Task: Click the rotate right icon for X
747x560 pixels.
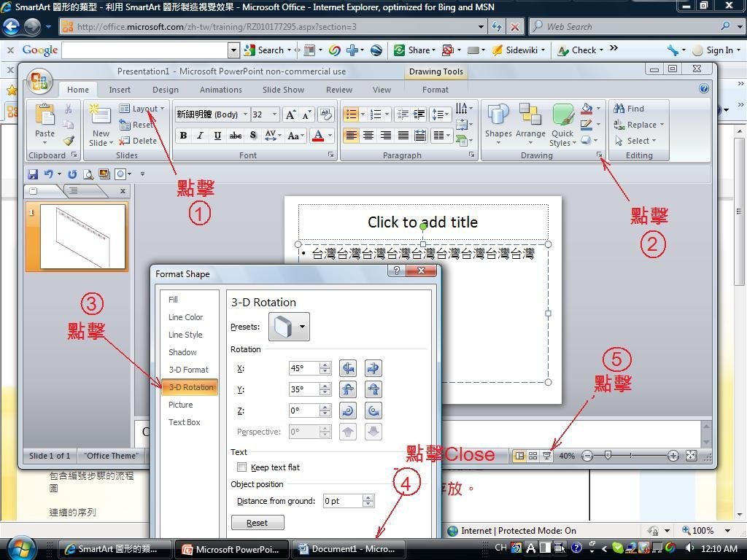Action: pyautogui.click(x=373, y=368)
